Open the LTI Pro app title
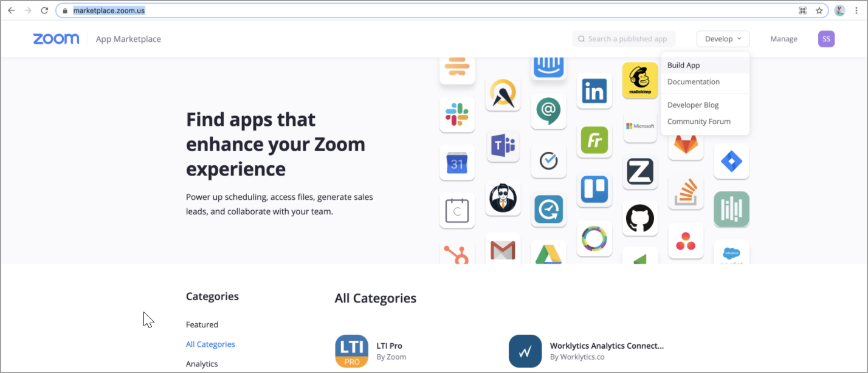This screenshot has width=868, height=373. click(x=390, y=346)
